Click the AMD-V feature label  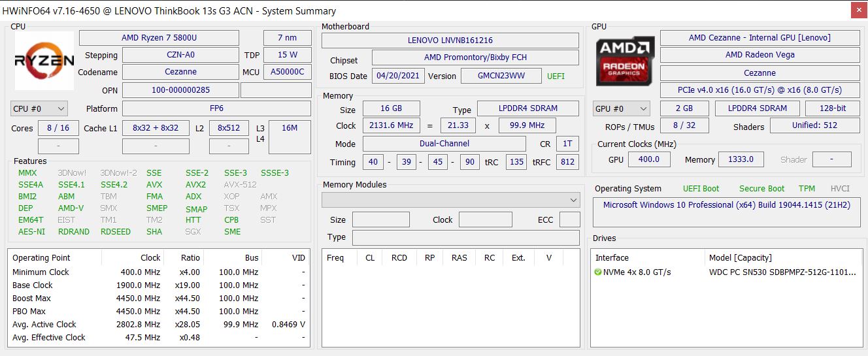pyautogui.click(x=71, y=208)
